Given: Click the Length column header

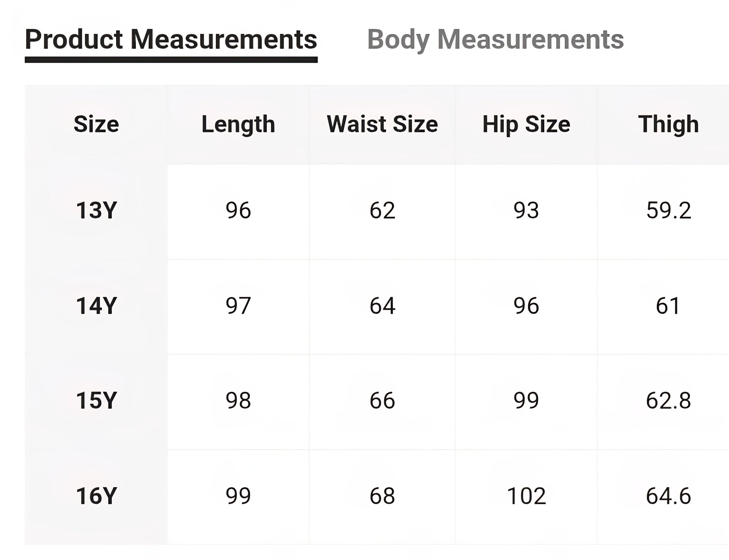Looking at the screenshot, I should point(238,124).
